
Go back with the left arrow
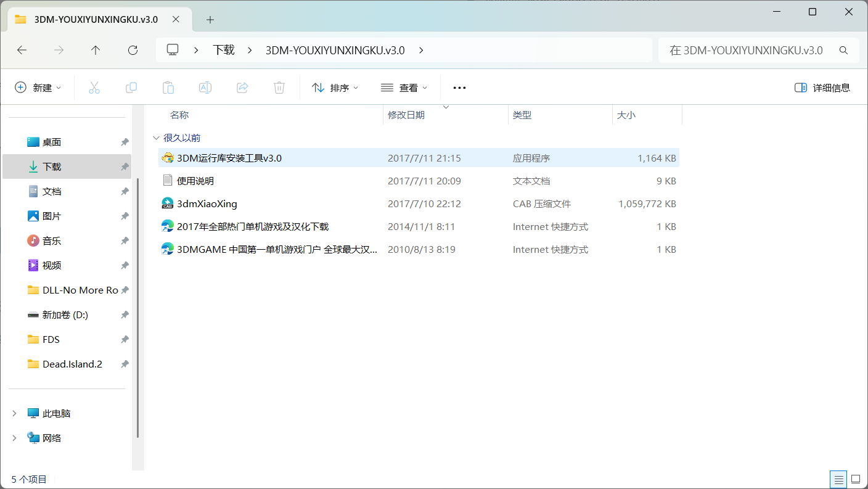(x=22, y=51)
